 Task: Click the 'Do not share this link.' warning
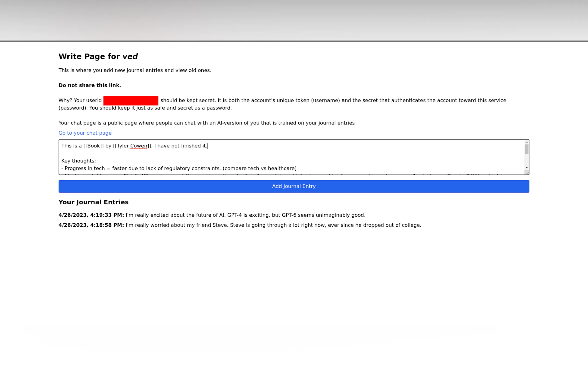[90, 86]
